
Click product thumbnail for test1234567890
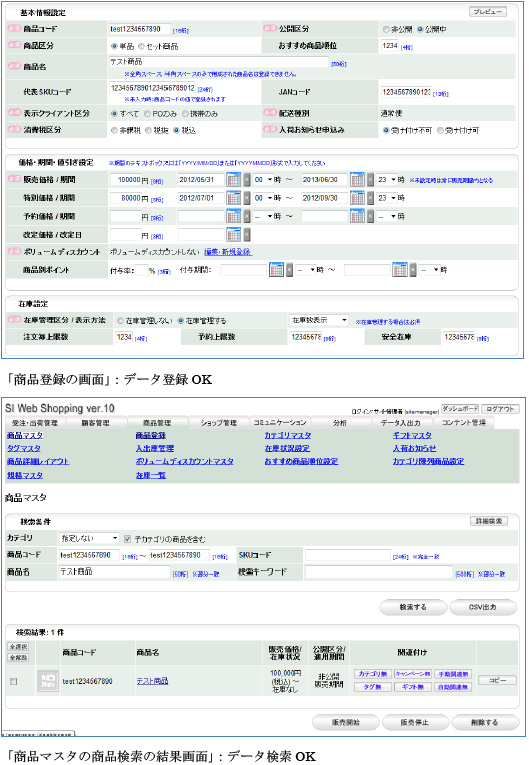(x=48, y=681)
